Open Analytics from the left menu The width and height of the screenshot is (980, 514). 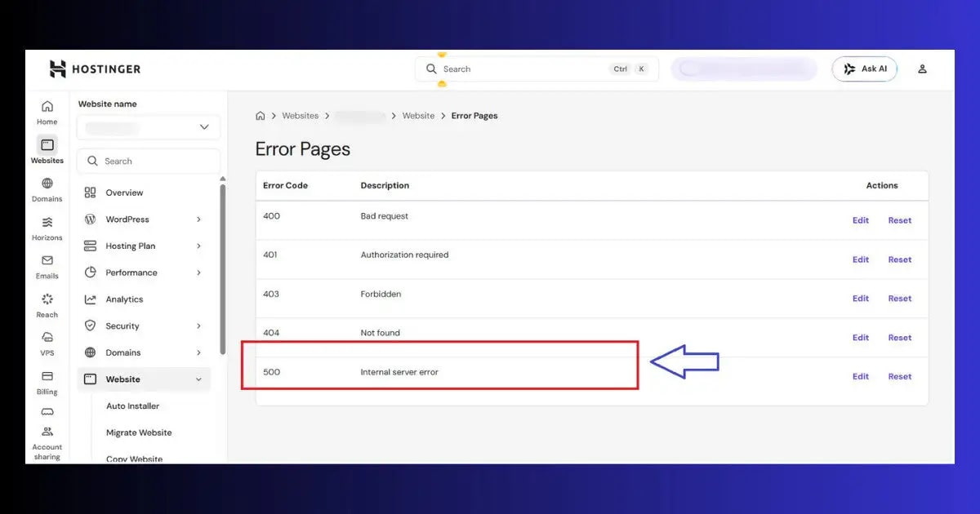pos(125,299)
